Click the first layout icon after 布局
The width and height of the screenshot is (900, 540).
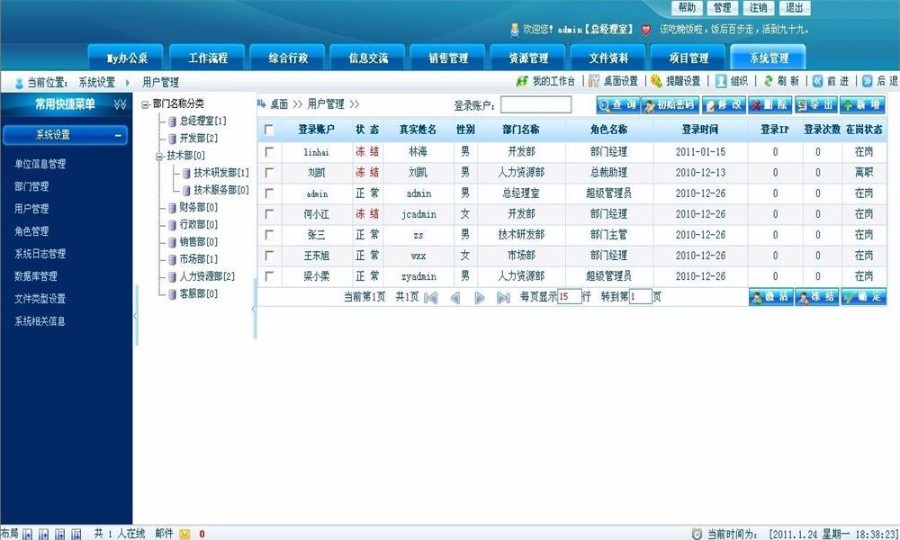27,534
